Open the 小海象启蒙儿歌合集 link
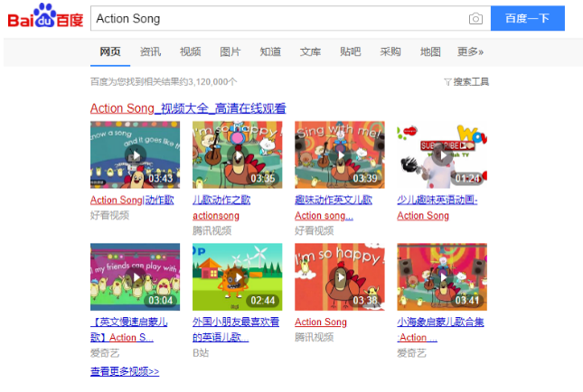The width and height of the screenshot is (583, 392). pyautogui.click(x=440, y=330)
